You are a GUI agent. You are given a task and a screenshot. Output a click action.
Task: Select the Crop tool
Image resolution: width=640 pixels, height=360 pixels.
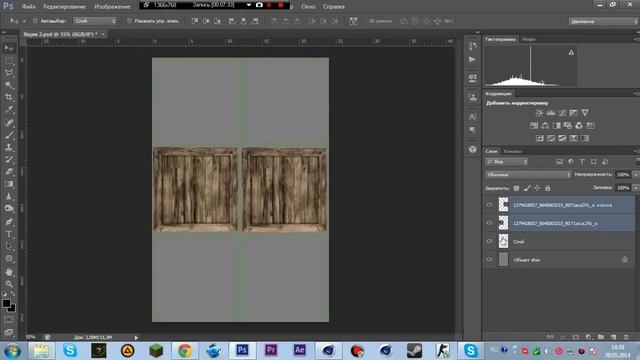9,97
